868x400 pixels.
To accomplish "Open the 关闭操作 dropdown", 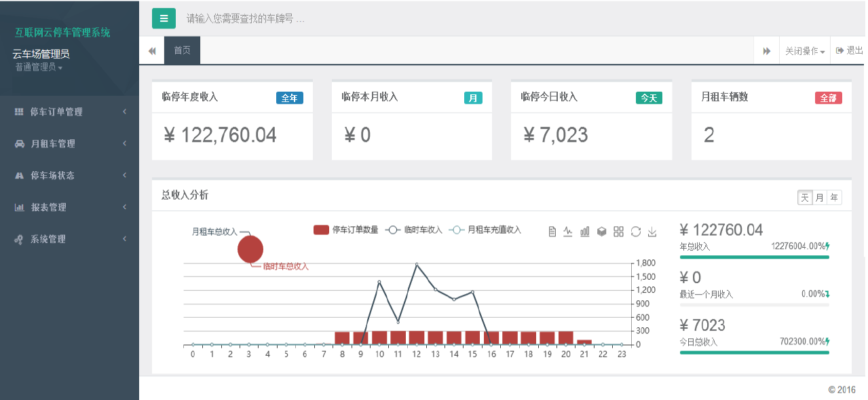I will [805, 51].
